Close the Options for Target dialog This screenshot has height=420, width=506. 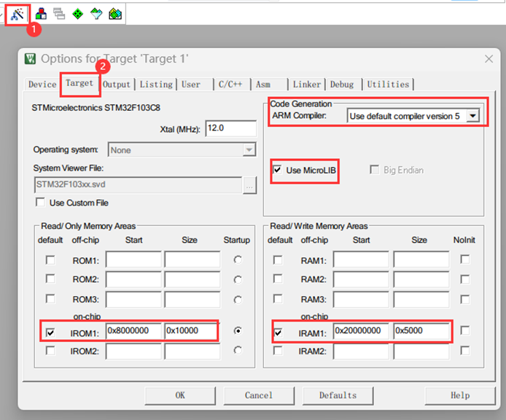[x=489, y=59]
